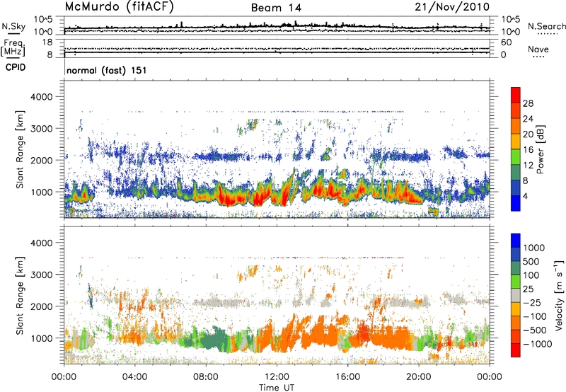This screenshot has width=566, height=392.
Task: Click 'Slant Range [km]' on velocity panel
Action: [x=20, y=295]
